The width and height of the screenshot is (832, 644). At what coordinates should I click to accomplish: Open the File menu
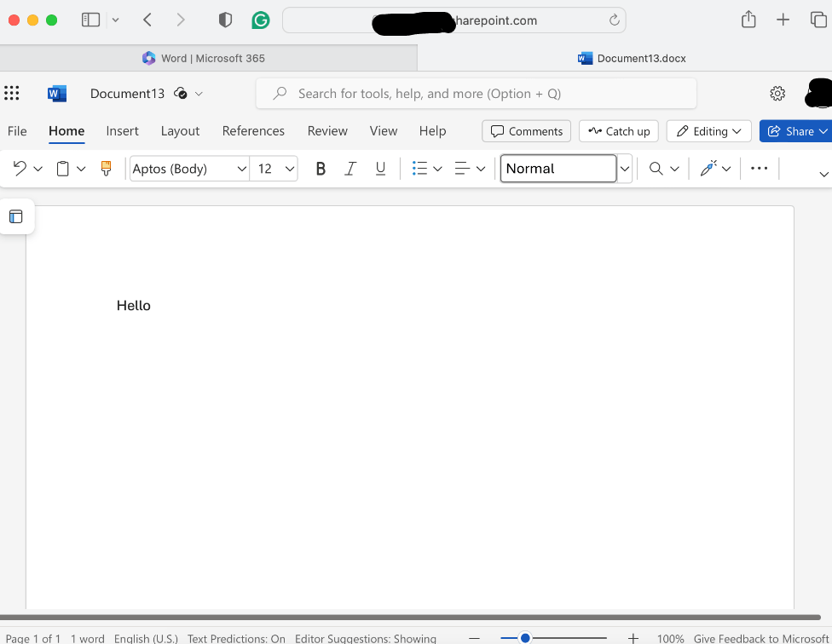tap(17, 131)
